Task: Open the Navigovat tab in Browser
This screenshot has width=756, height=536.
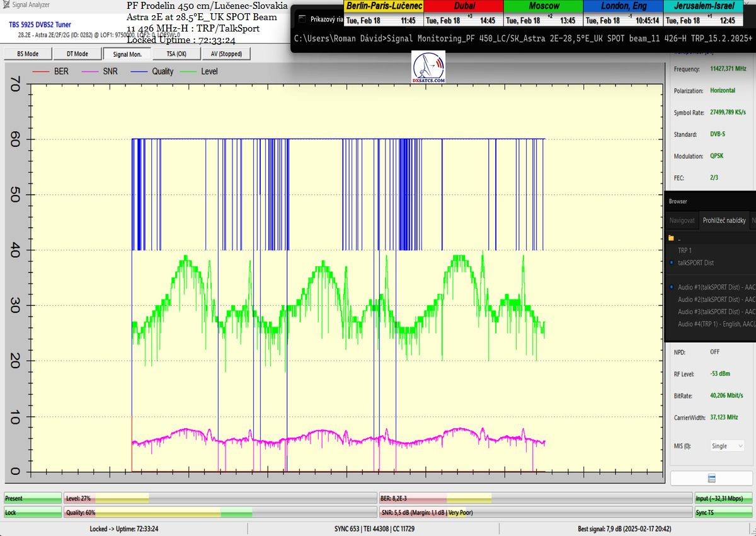Action: [682, 221]
